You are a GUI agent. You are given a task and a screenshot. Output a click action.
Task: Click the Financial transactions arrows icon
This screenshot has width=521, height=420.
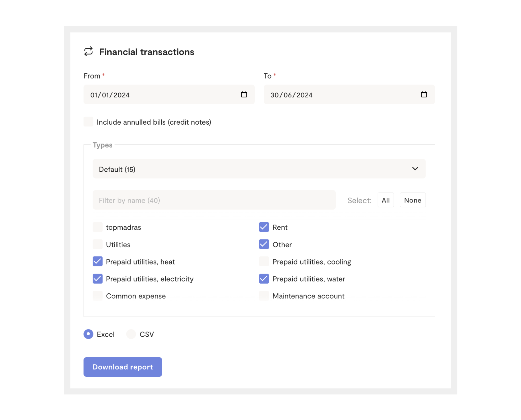[x=88, y=52]
